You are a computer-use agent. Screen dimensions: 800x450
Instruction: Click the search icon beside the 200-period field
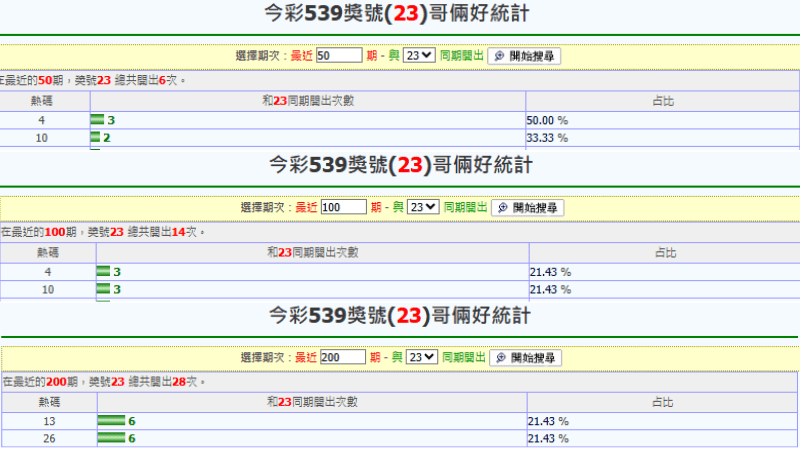[x=501, y=358]
